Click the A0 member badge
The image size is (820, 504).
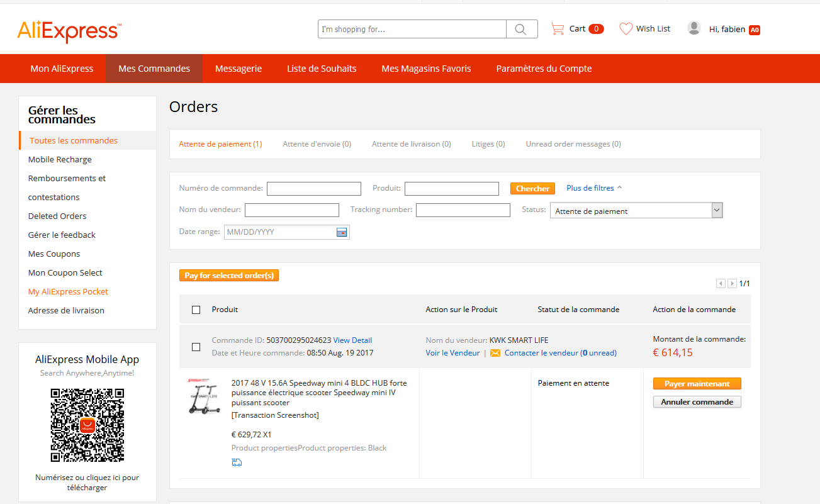click(x=755, y=30)
